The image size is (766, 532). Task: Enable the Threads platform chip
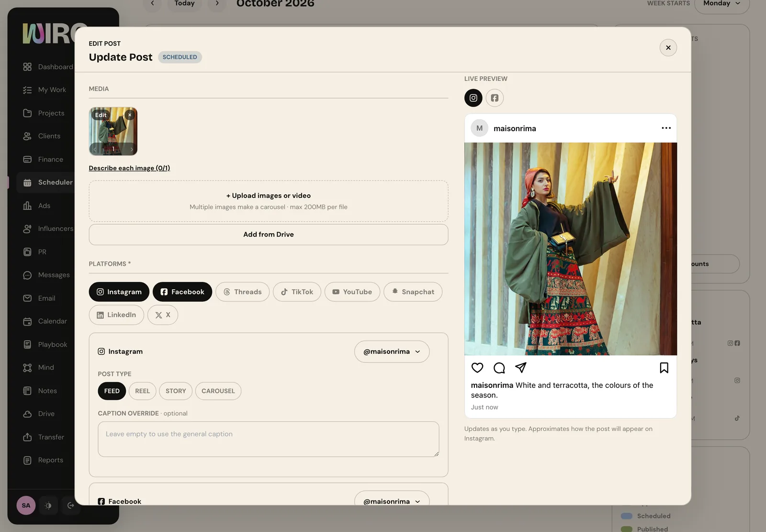(x=243, y=292)
